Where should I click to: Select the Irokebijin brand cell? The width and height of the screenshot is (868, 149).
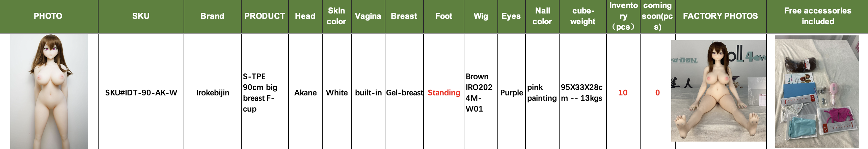213,93
